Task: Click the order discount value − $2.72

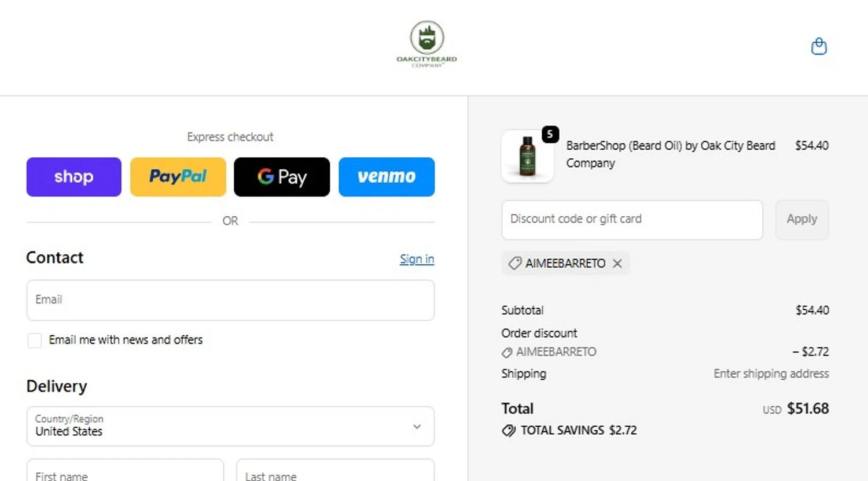Action: [811, 351]
